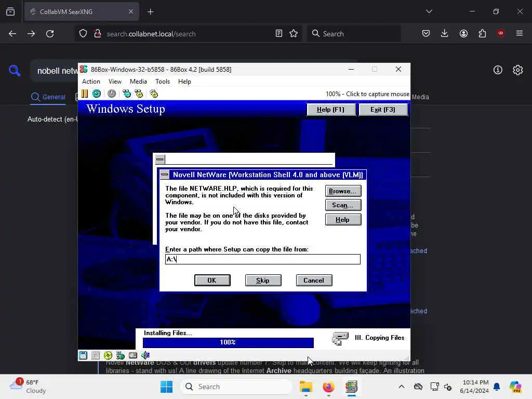Click the insecure connection lock icon
Screen dimensions: 532x399
[x=98, y=34]
